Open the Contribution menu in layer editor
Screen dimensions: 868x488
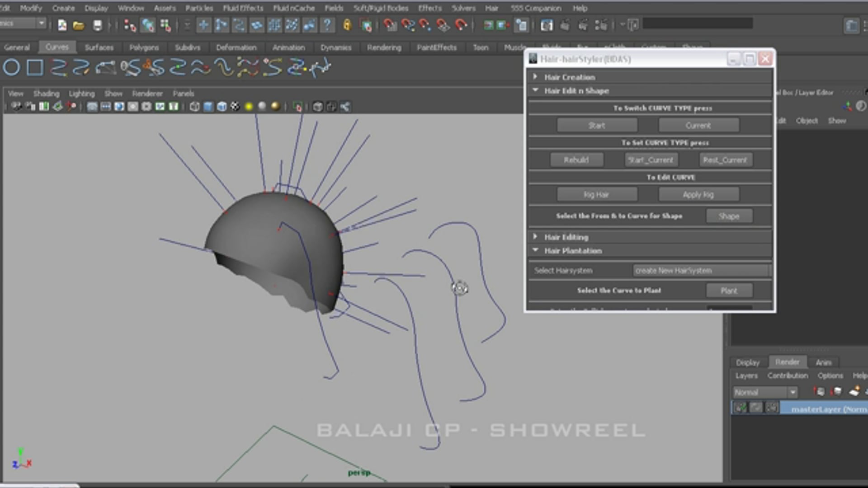788,375
